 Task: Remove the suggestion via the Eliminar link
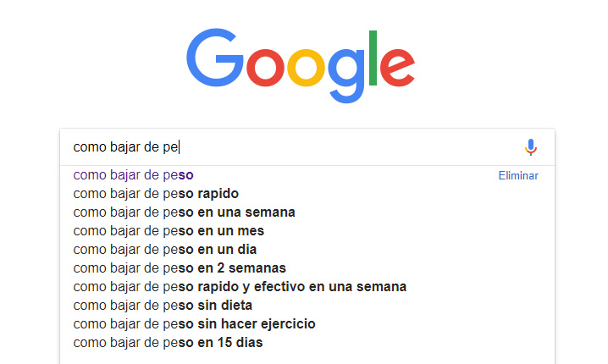[518, 175]
